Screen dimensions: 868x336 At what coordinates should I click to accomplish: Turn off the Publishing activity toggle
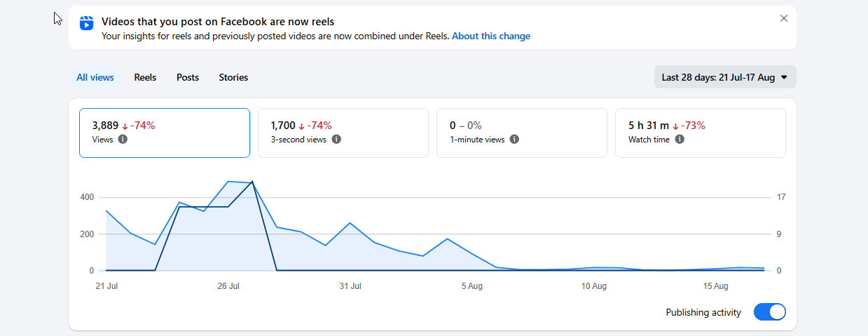tap(769, 312)
